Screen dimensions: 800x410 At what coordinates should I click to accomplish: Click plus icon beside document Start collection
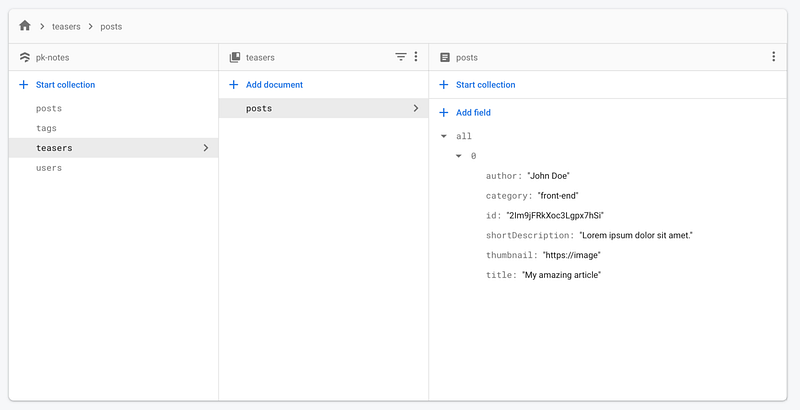click(444, 85)
